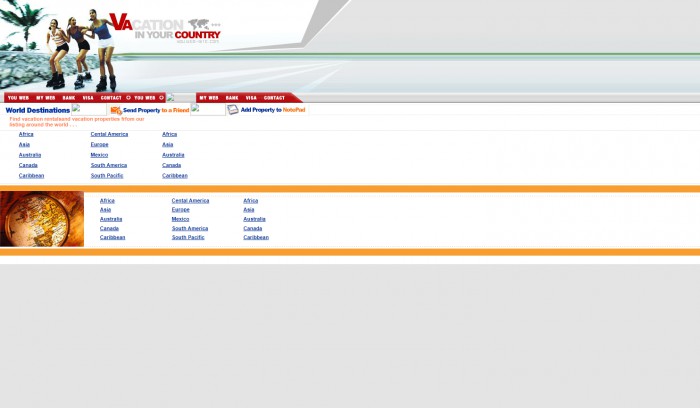Image resolution: width=700 pixels, height=408 pixels.
Task: Open the first YOU WEB nav item
Action: pos(18,98)
